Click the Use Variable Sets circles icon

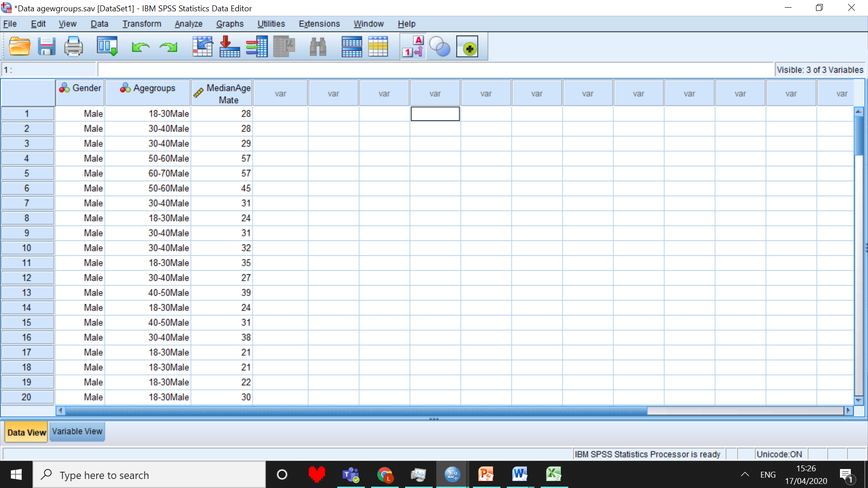coord(439,47)
